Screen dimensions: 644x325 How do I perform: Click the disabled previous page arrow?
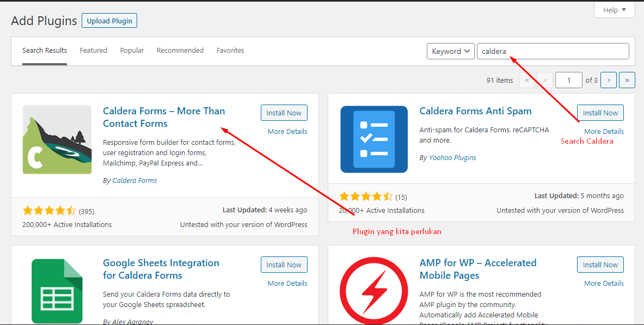(545, 80)
